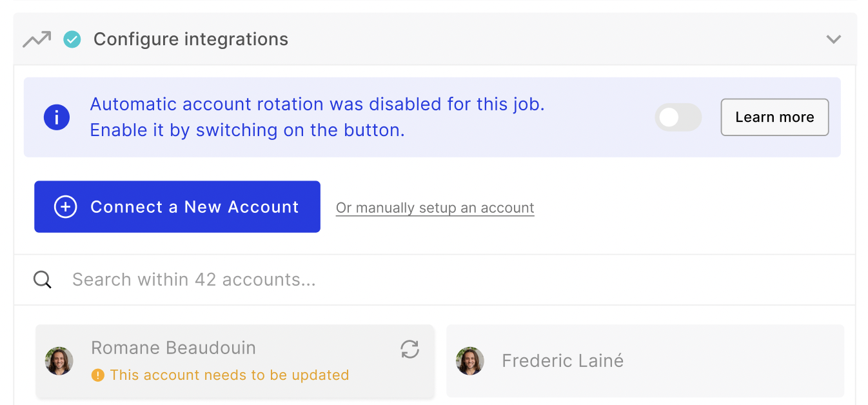The height and width of the screenshot is (405, 868).
Task: Open the Learn more button
Action: pos(774,117)
